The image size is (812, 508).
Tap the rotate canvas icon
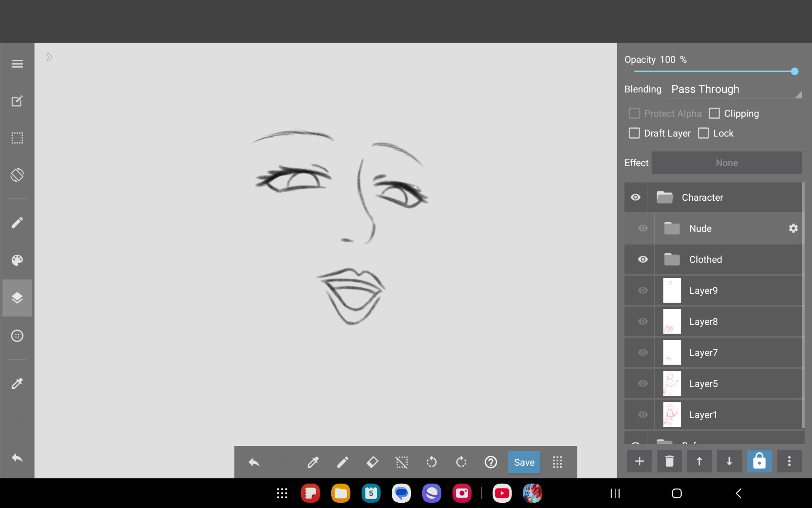17,175
